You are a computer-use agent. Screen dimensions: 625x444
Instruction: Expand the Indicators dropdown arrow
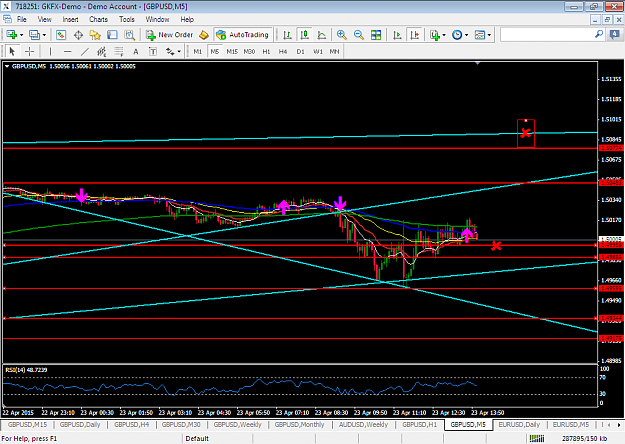pos(444,35)
